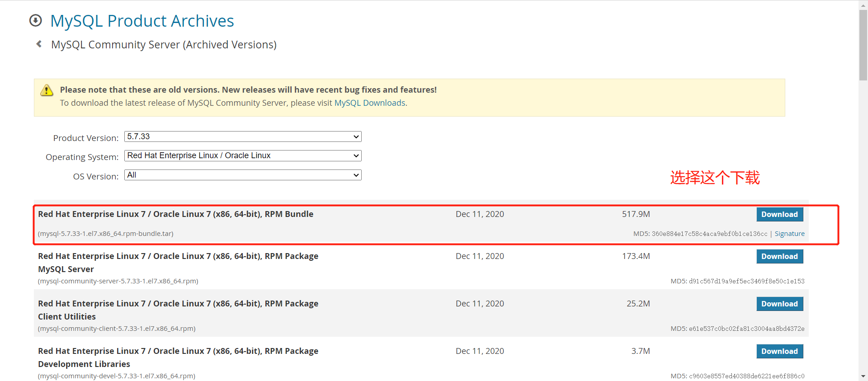Open the Product Version 5.7.33 dropdown

(x=243, y=136)
